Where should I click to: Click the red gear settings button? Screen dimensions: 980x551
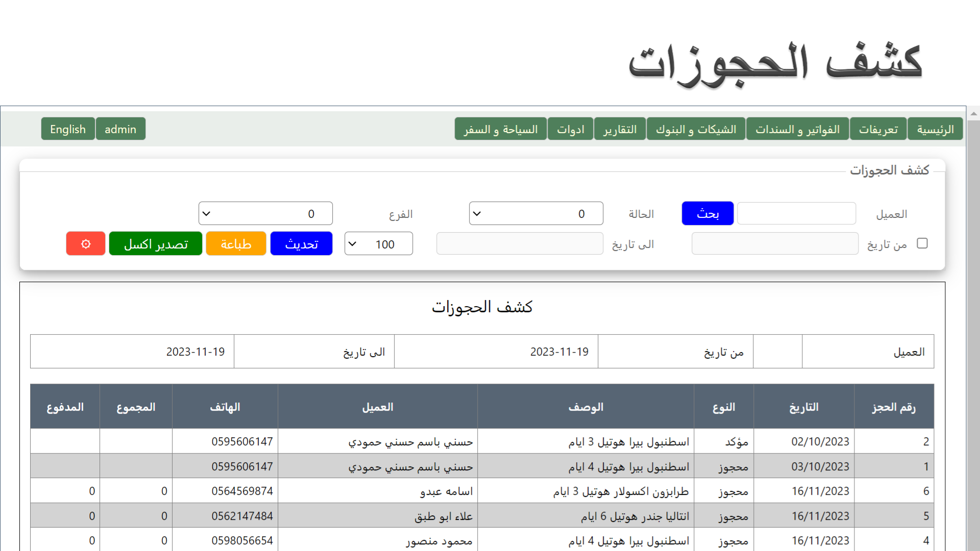coord(85,244)
